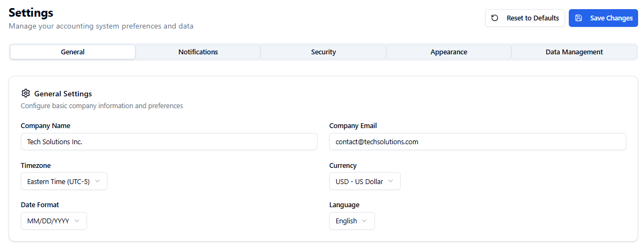Focus the Company Email text field

click(x=477, y=142)
